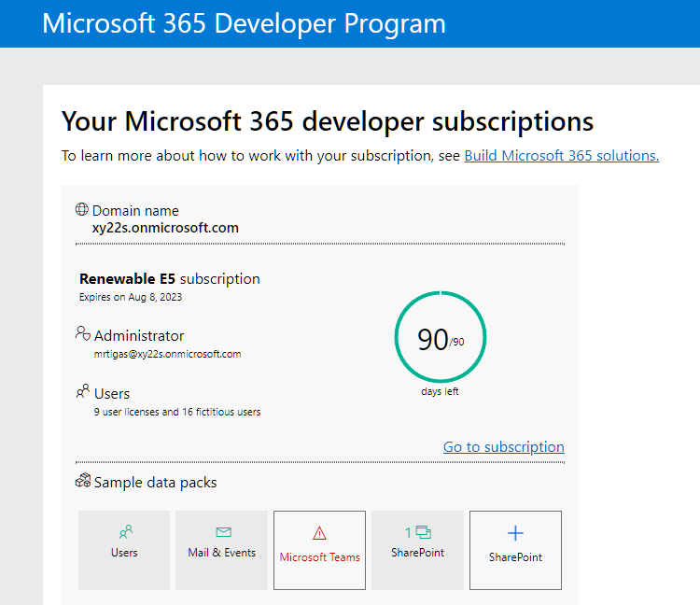Open the Microsoft Teams data pack tile
Screen dimensions: 700x605
pyautogui.click(x=319, y=550)
